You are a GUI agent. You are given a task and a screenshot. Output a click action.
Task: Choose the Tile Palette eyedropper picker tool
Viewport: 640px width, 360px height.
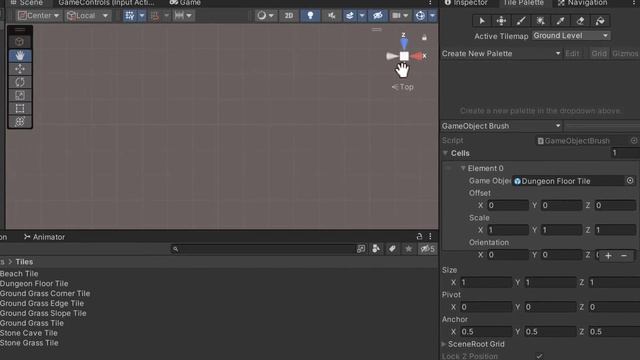click(x=560, y=21)
